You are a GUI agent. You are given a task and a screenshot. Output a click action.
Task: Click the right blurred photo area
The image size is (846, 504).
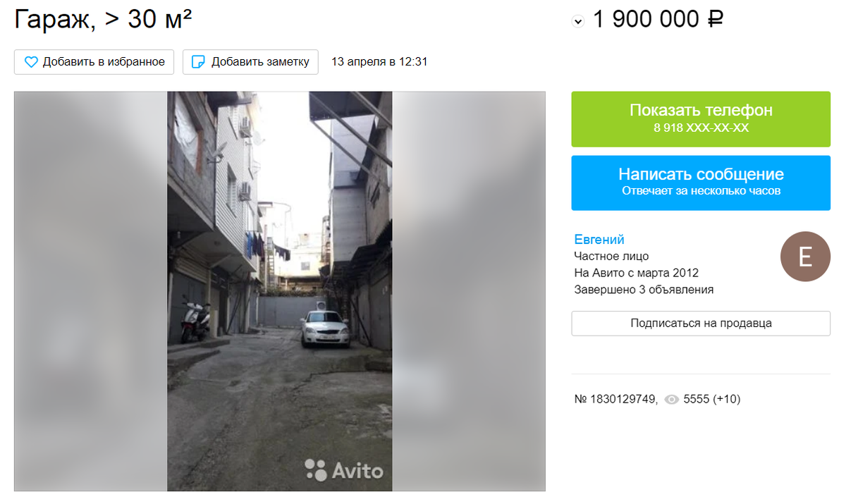click(469, 291)
